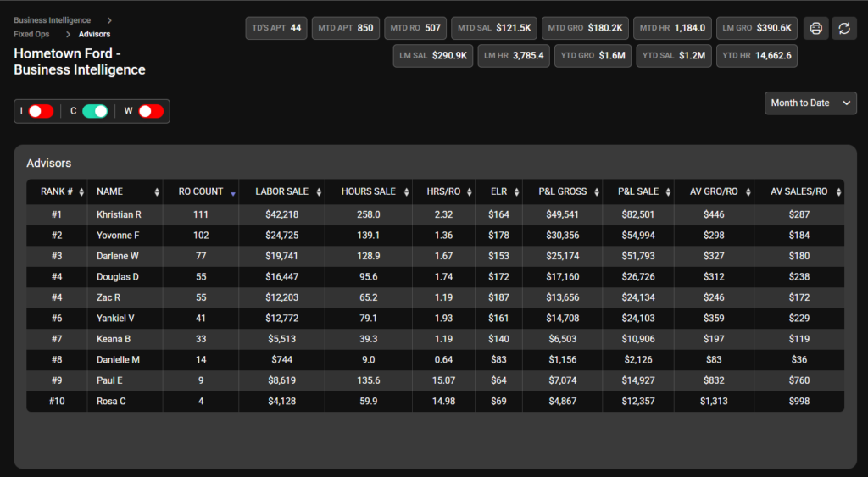The height and width of the screenshot is (477, 868).
Task: Sort by LABOR SALE column arrows
Action: tap(319, 192)
